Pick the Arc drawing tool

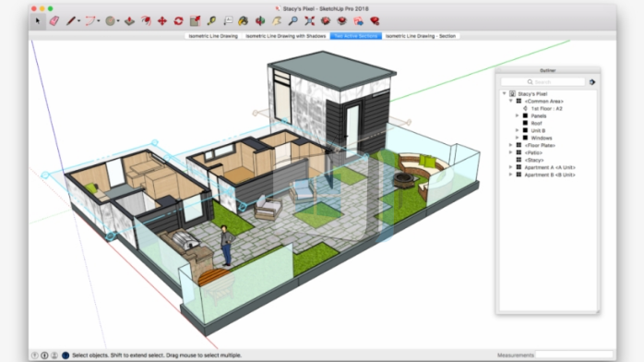pyautogui.click(x=89, y=21)
